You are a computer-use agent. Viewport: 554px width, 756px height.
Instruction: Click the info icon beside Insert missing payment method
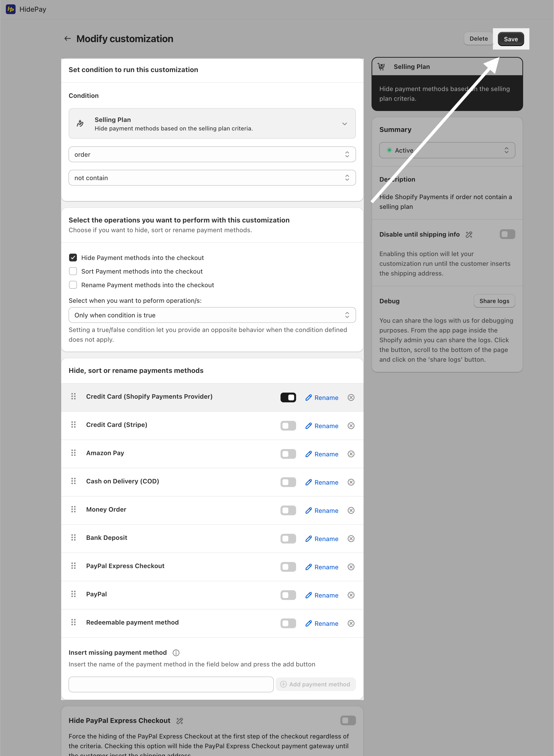176,652
